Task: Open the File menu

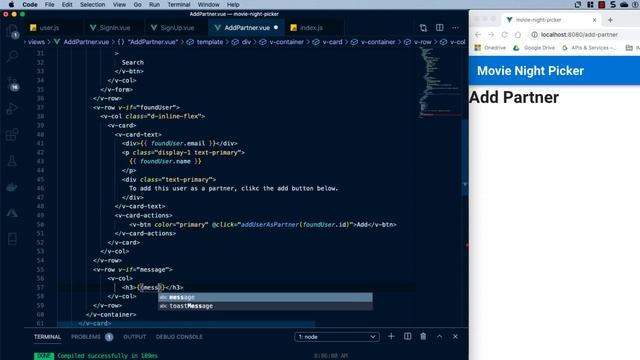Action: coord(49,4)
